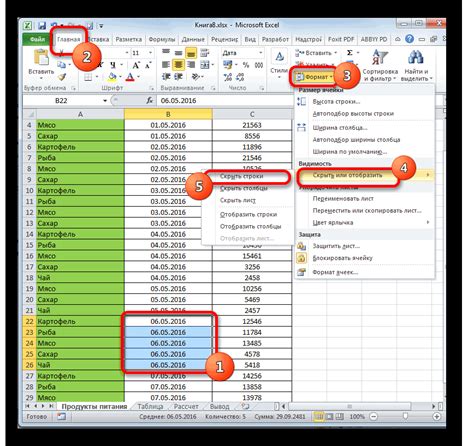Expand the Name Box dropdown arrow
This screenshot has height=446, width=474.
[x=105, y=101]
